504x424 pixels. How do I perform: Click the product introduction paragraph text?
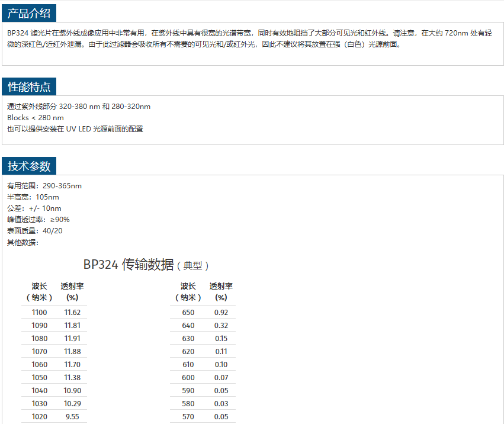coord(249,38)
